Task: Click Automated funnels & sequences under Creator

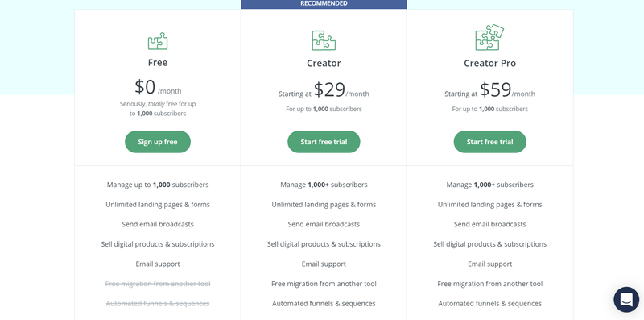Action: 324,304
